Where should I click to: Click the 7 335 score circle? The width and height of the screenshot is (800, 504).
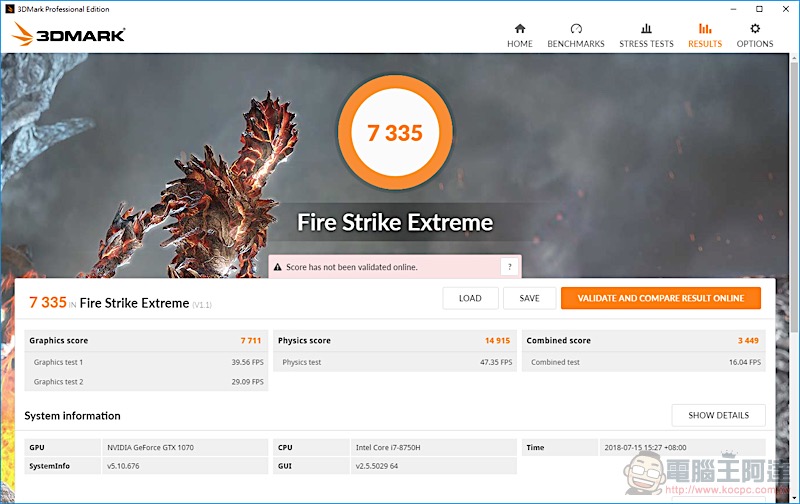(395, 133)
